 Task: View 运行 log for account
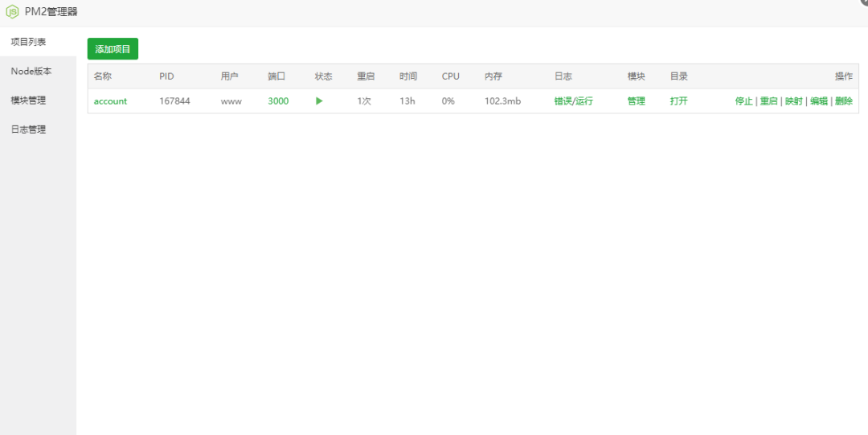tap(584, 101)
